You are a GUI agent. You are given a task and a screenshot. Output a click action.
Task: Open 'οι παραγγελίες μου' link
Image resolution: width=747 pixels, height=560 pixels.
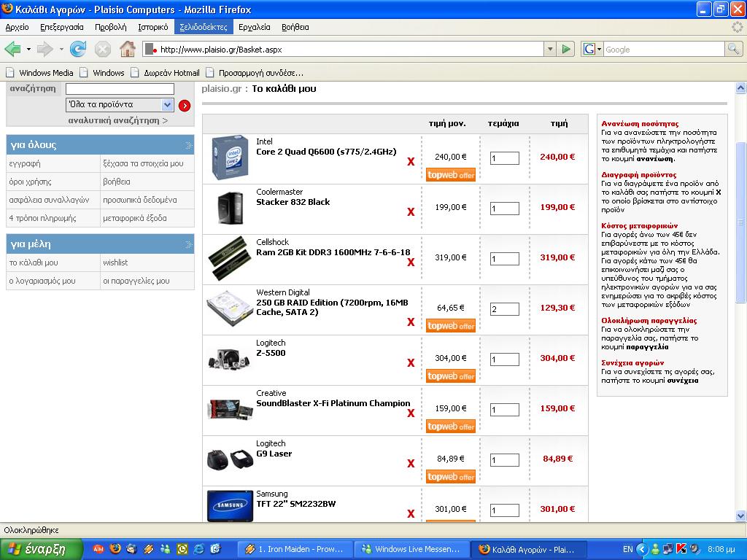tap(136, 281)
